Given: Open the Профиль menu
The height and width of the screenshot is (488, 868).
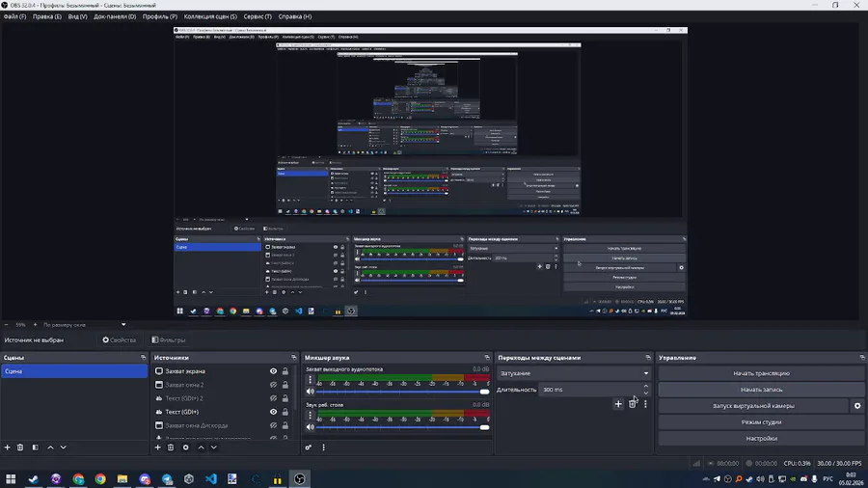Looking at the screenshot, I should click(160, 16).
